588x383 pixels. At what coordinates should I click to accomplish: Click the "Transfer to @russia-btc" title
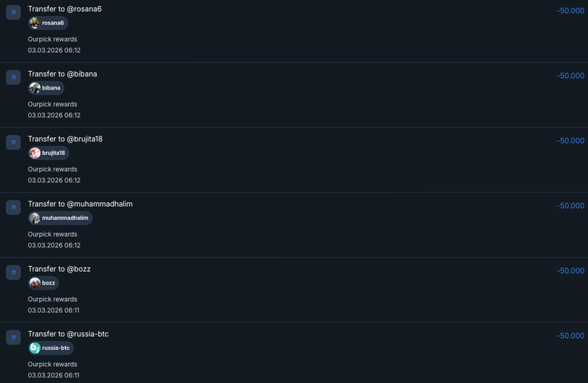(68, 334)
